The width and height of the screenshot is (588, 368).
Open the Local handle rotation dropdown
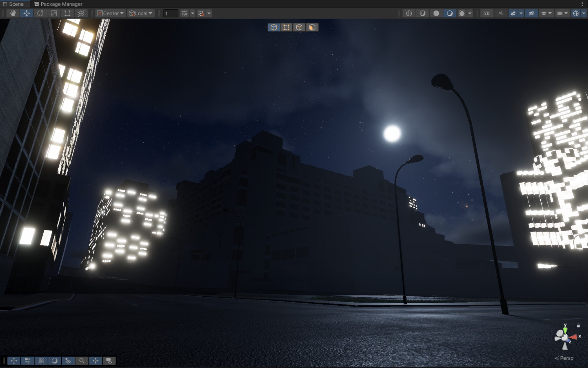140,13
